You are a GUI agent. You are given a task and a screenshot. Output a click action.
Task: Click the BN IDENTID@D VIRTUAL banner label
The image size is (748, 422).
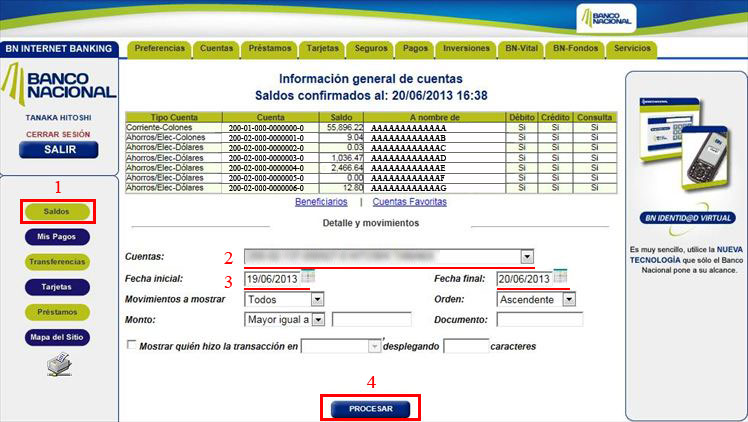[687, 218]
